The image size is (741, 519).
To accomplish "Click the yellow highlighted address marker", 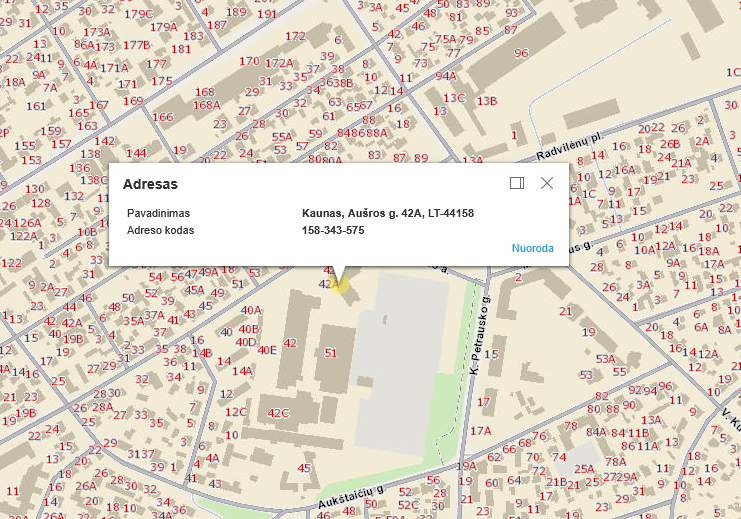I will pos(341,285).
